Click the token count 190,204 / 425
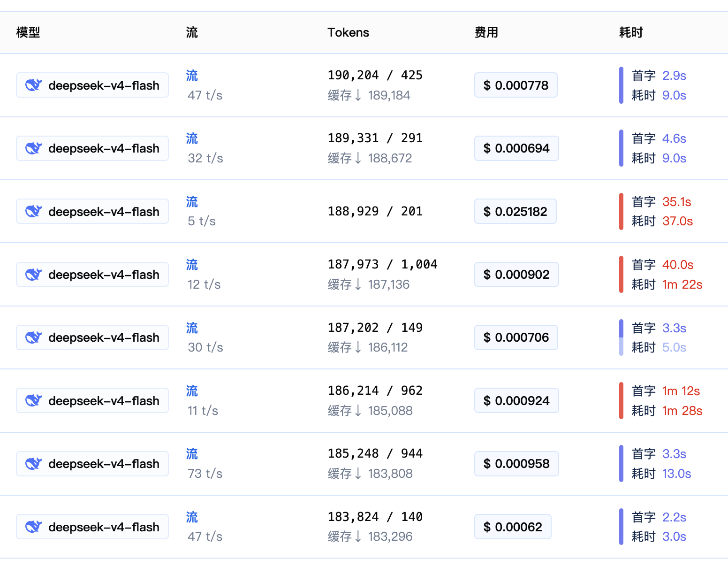Viewport: 728px width, 567px height. click(x=375, y=75)
